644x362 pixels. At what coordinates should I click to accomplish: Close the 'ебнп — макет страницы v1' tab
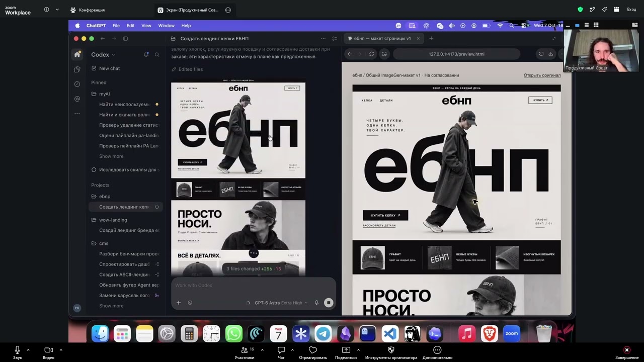417,38
